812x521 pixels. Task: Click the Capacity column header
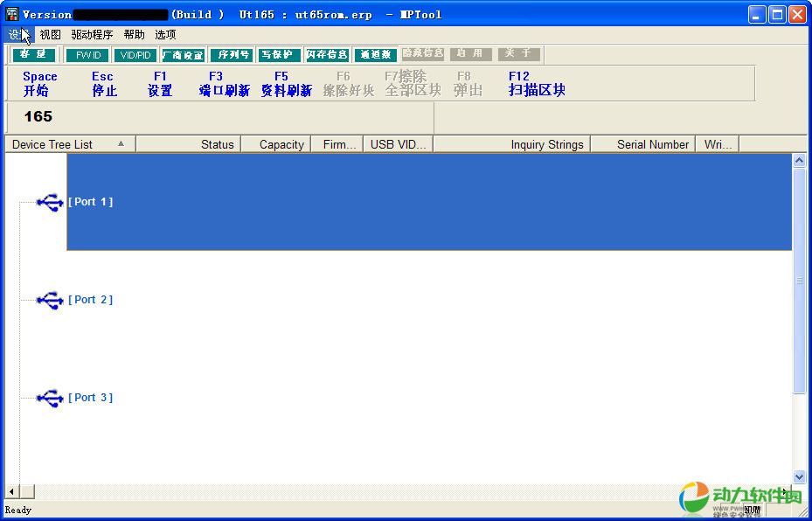click(276, 144)
